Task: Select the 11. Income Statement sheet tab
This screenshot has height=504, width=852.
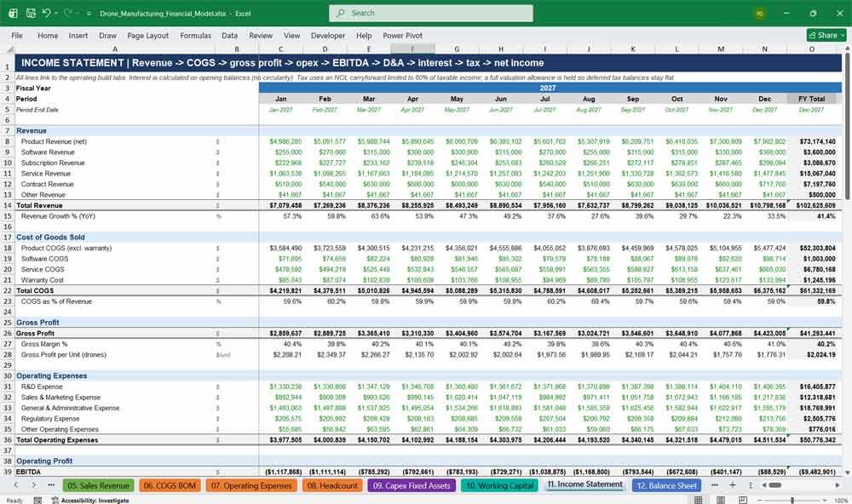Action: (x=585, y=484)
